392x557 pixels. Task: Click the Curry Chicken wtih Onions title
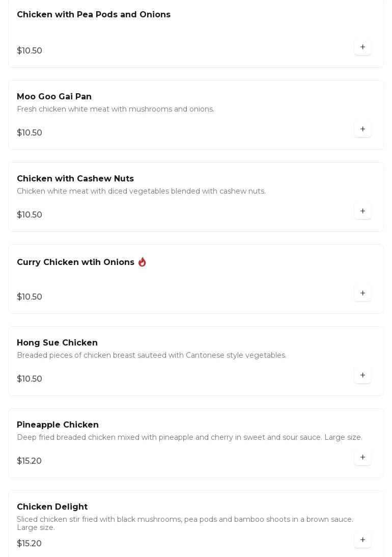tap(75, 262)
